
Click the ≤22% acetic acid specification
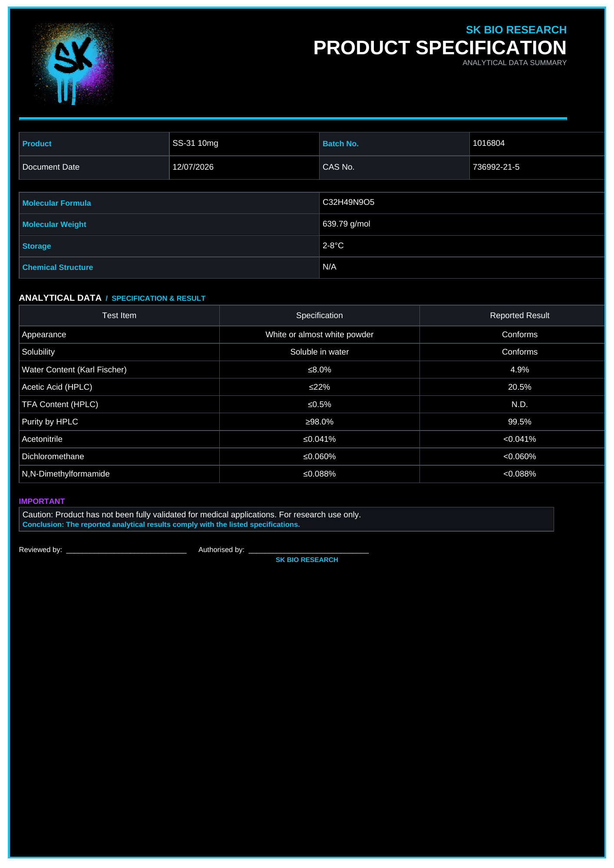320,387
